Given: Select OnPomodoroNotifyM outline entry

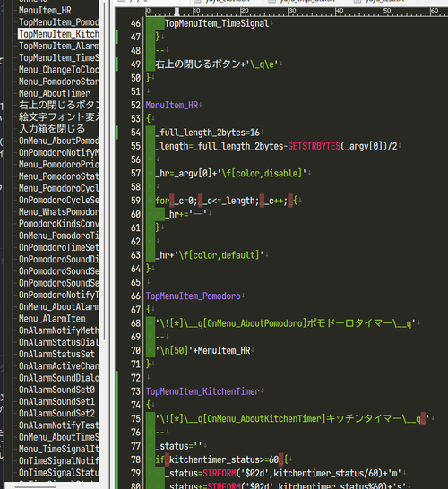Looking at the screenshot, I should click(58, 152).
